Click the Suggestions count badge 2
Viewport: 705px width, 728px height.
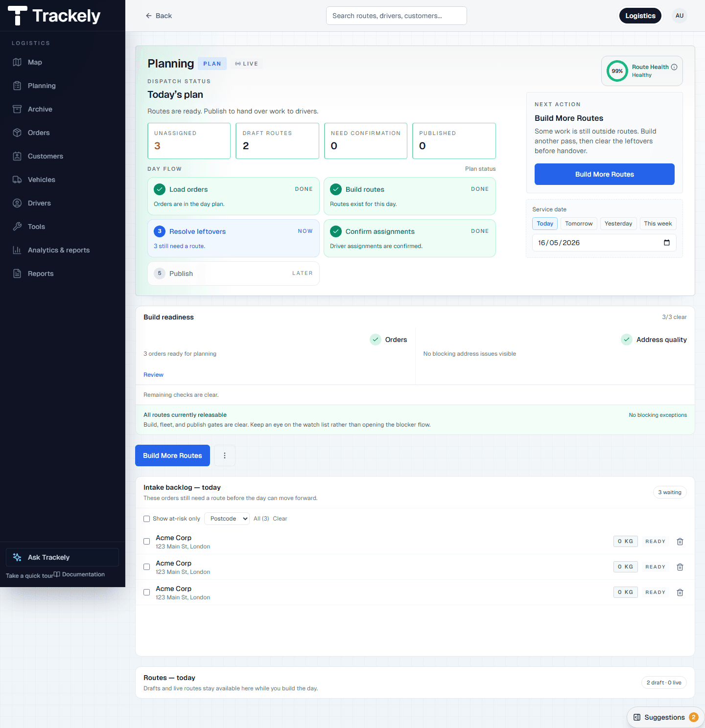[x=693, y=717]
